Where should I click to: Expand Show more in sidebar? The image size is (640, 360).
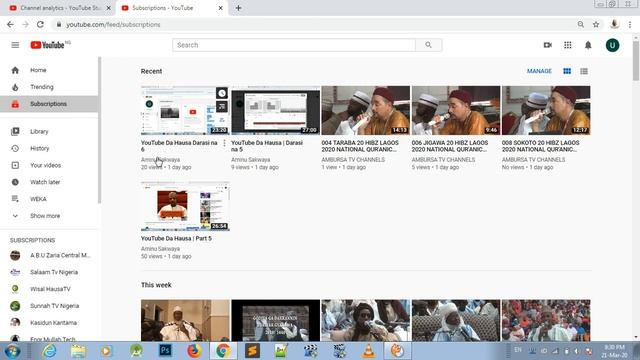49,216
